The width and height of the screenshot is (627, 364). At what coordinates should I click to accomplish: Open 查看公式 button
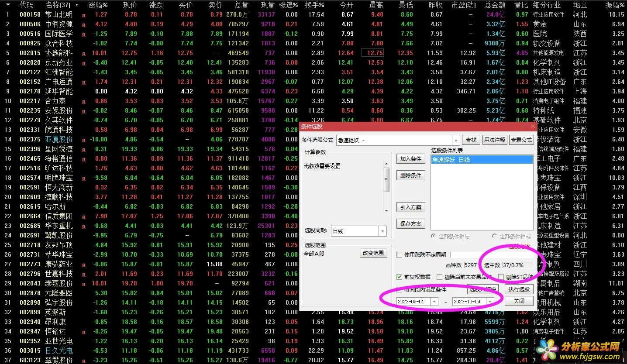coord(521,140)
